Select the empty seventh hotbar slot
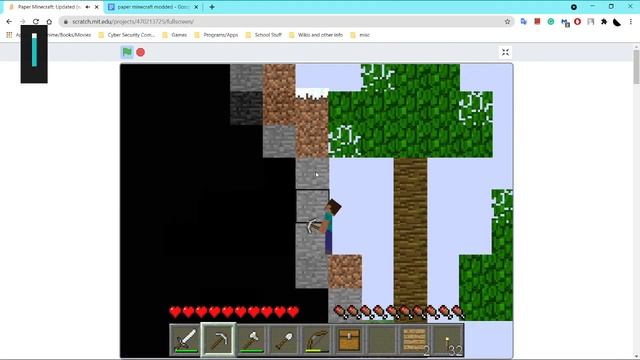The width and height of the screenshot is (640, 360). pos(382,340)
